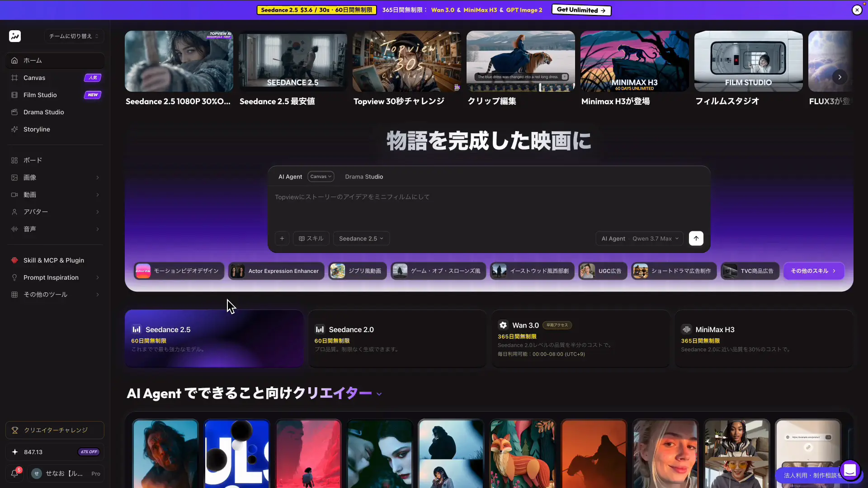Click the Topview logo icon
The image size is (868, 488).
tap(15, 36)
